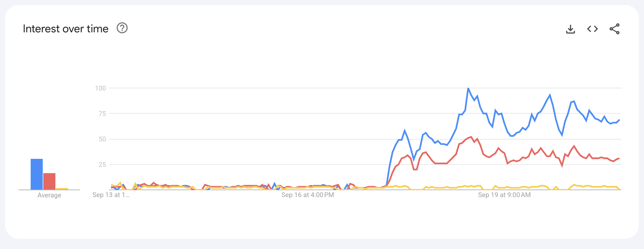Click the 100 y-axis label
This screenshot has height=249, width=644.
click(100, 88)
